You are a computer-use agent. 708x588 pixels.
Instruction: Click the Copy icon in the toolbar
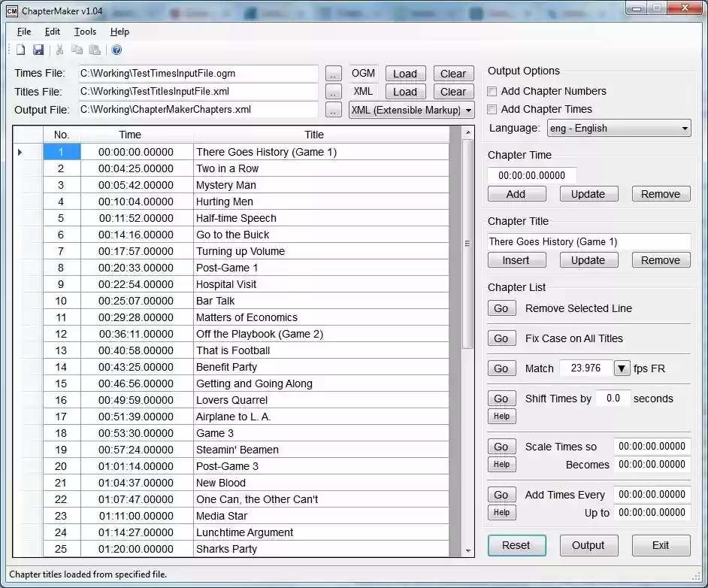click(x=76, y=50)
